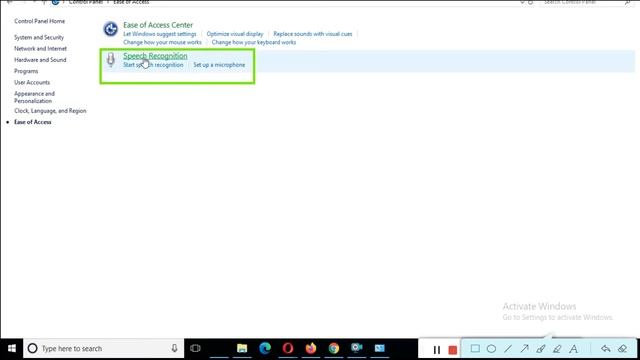Open Appearance and Personalization category

(x=34, y=97)
